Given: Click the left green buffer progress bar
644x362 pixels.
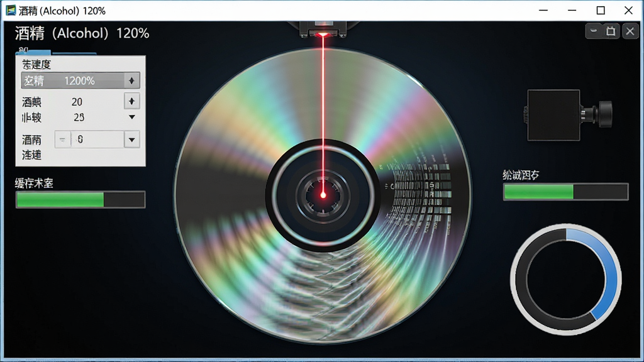Looking at the screenshot, I should pyautogui.click(x=80, y=200).
